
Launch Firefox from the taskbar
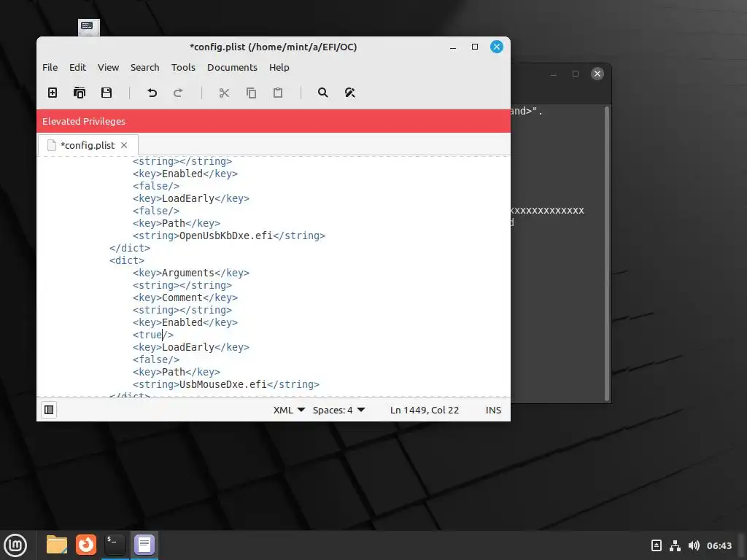(x=86, y=545)
